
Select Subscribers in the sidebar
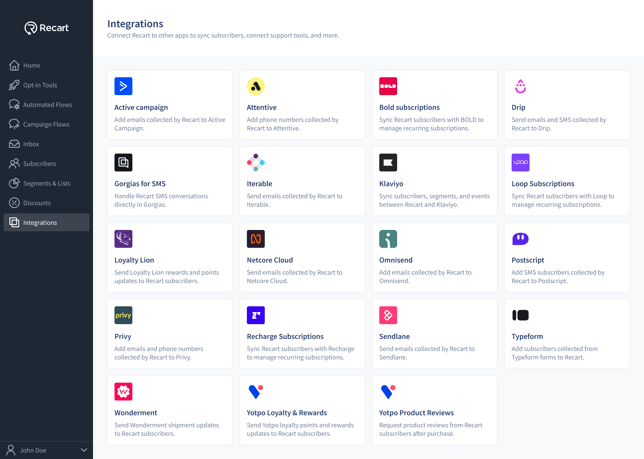[46, 163]
